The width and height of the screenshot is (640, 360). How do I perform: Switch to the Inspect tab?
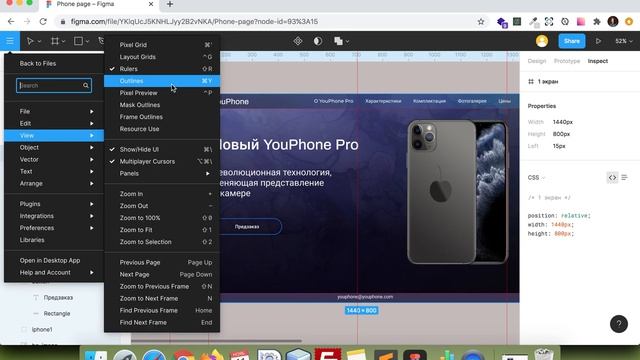coord(598,61)
